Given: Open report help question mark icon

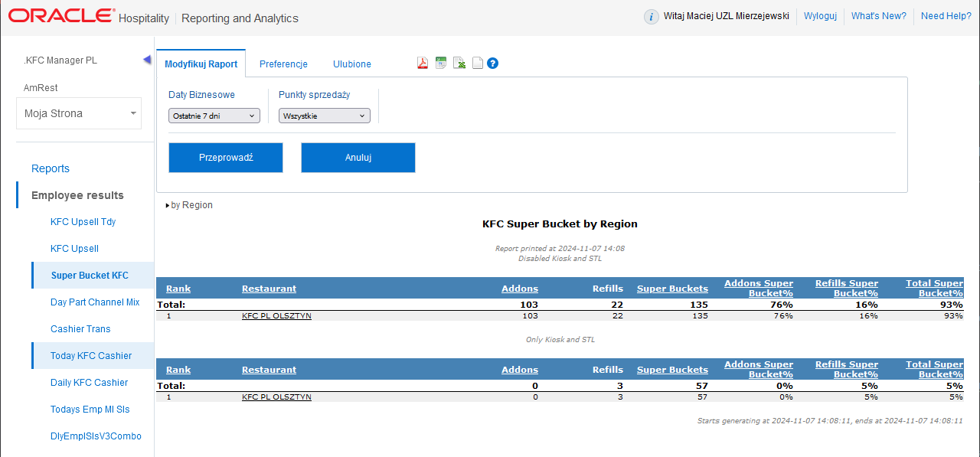Looking at the screenshot, I should [x=493, y=64].
